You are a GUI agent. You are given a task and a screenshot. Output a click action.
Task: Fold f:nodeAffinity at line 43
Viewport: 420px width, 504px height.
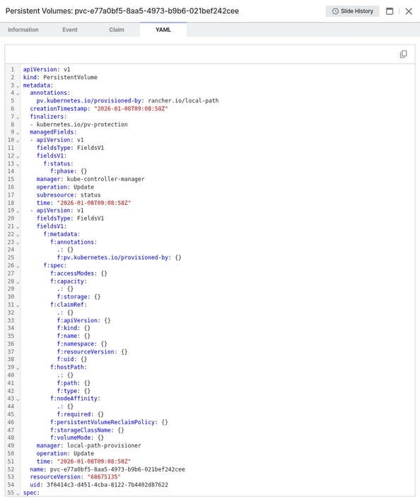pos(18,399)
